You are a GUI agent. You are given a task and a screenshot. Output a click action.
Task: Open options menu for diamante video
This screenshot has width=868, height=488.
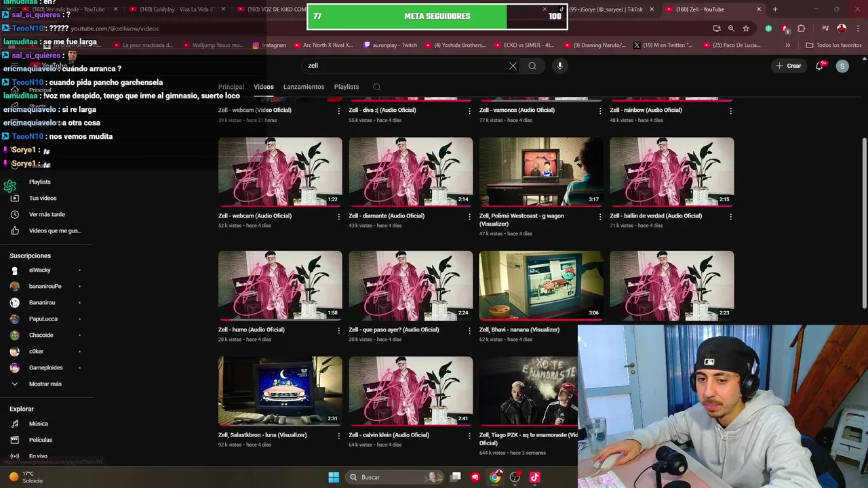click(469, 217)
